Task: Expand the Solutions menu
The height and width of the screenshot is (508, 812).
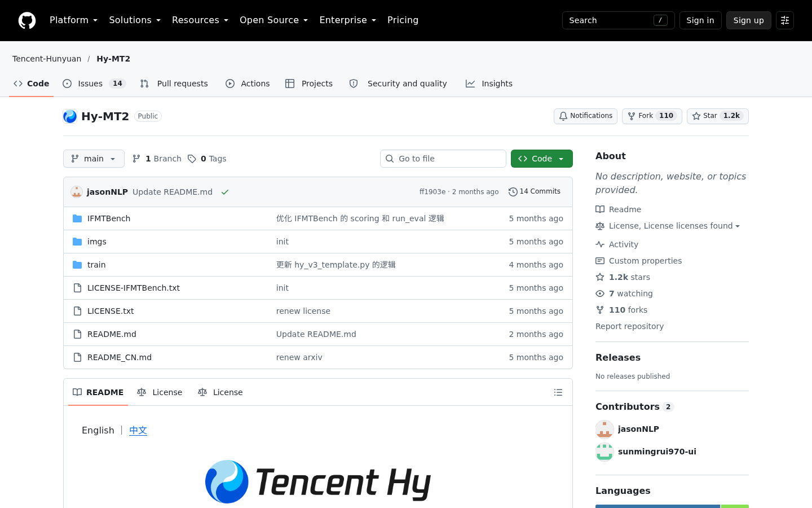Action: [x=135, y=20]
